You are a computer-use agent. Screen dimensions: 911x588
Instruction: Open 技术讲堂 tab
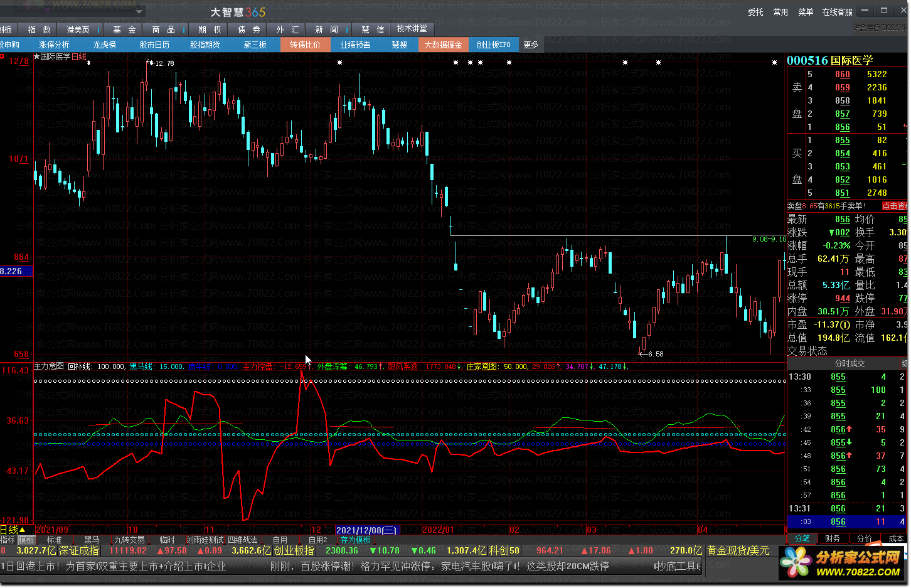click(x=412, y=29)
